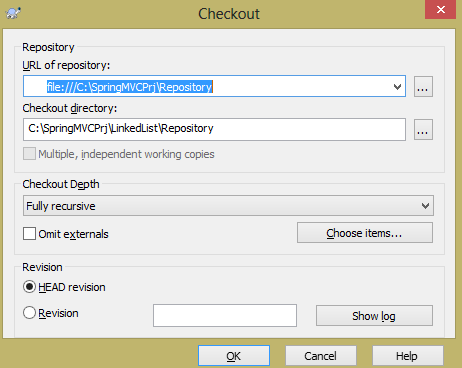Confirm checkout with the OK button
This screenshot has width=462, height=368.
pyautogui.click(x=234, y=356)
